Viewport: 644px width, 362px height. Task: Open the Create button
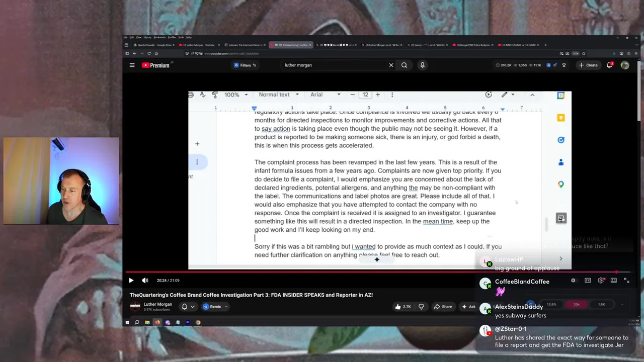coord(588,65)
